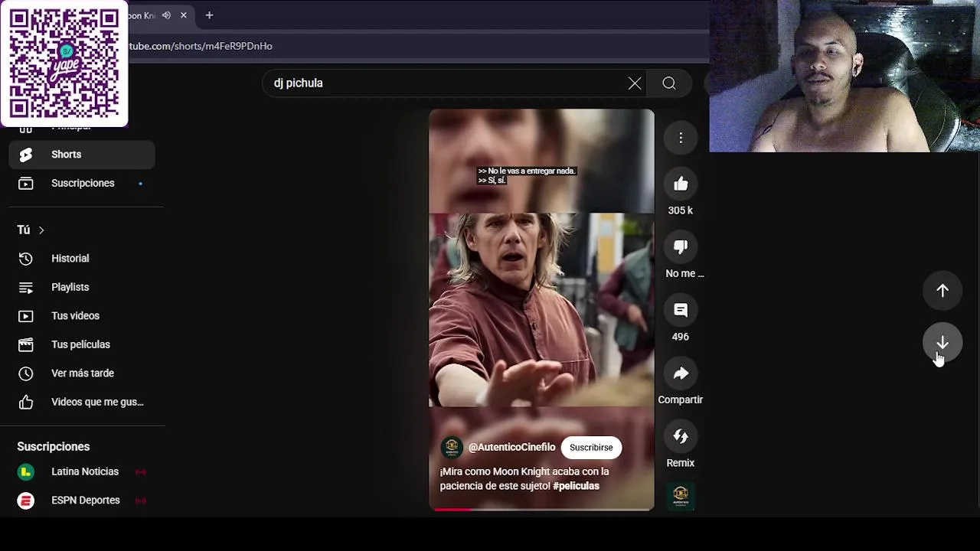
Task: Close the current browser tab
Action: pos(184,15)
